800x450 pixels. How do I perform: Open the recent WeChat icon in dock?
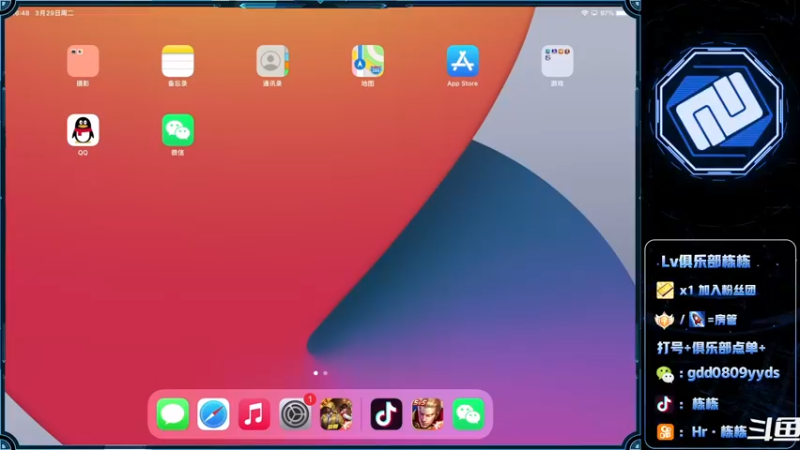pyautogui.click(x=468, y=414)
